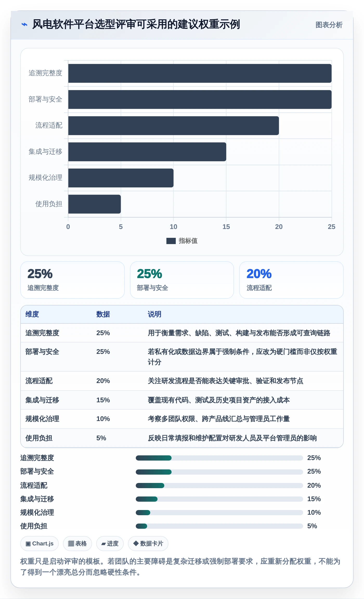
Task: Click the footer note starting with 权重只是启动评审
Action: pyautogui.click(x=180, y=567)
